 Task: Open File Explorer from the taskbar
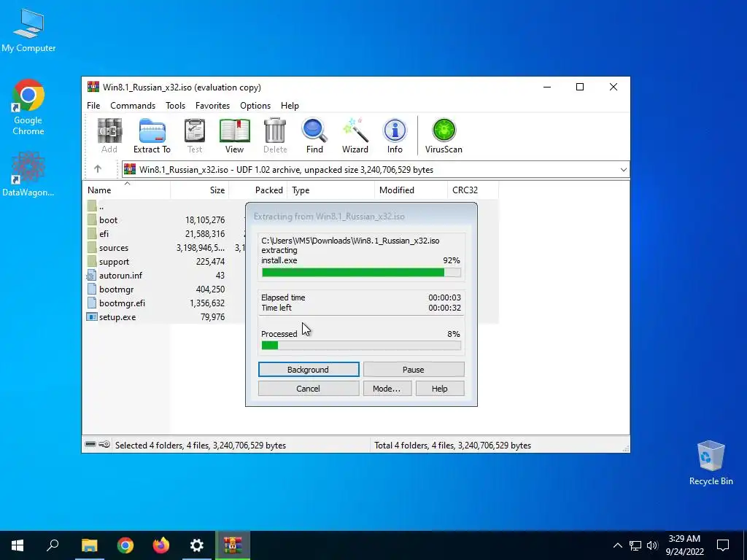[89, 545]
